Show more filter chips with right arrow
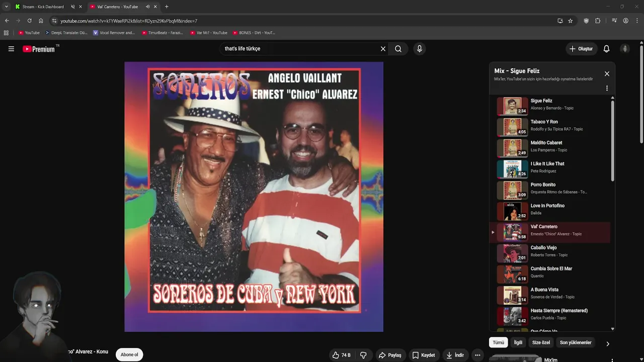644x362 pixels. (607, 344)
